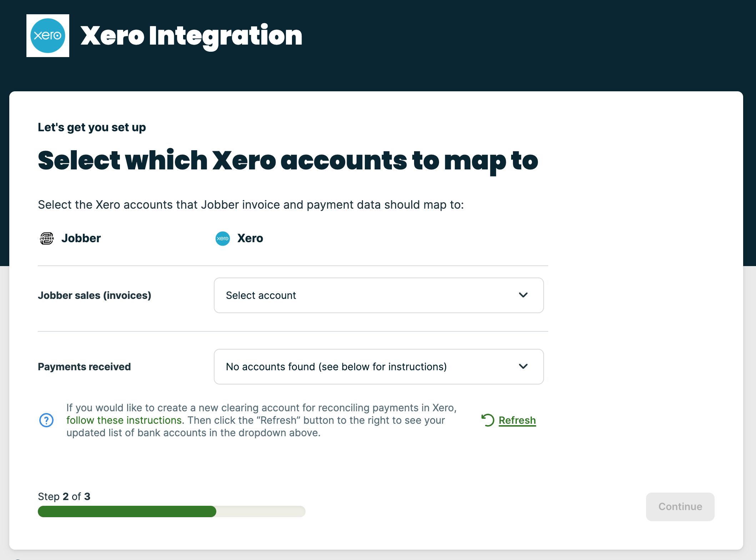Click chevron arrow in Select account dropdown
Screen dimensions: 756x560
[x=523, y=295]
